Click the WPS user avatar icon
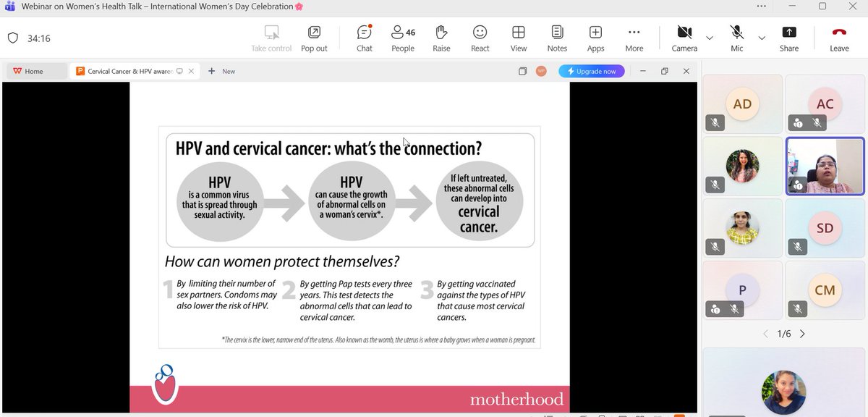Screen dimensions: 868x417 [x=541, y=71]
